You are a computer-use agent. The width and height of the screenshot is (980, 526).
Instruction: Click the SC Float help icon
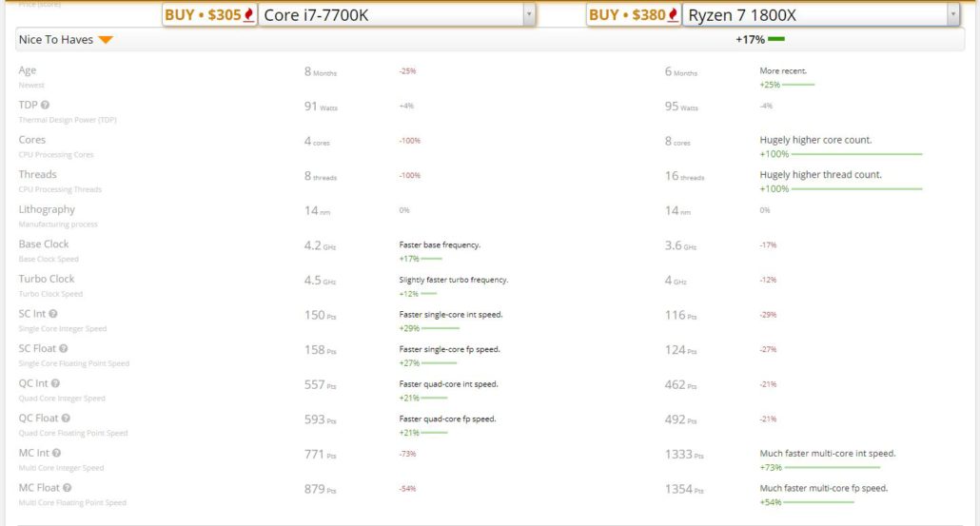pos(63,348)
